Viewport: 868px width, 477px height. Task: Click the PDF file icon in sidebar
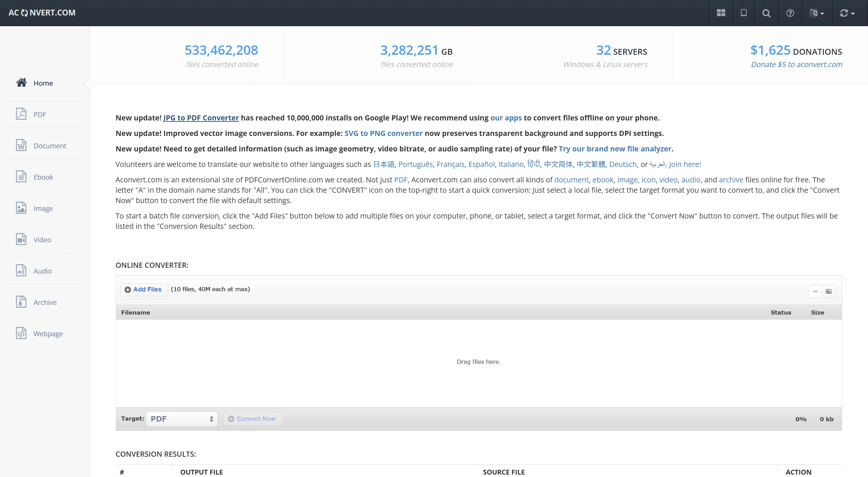21,114
